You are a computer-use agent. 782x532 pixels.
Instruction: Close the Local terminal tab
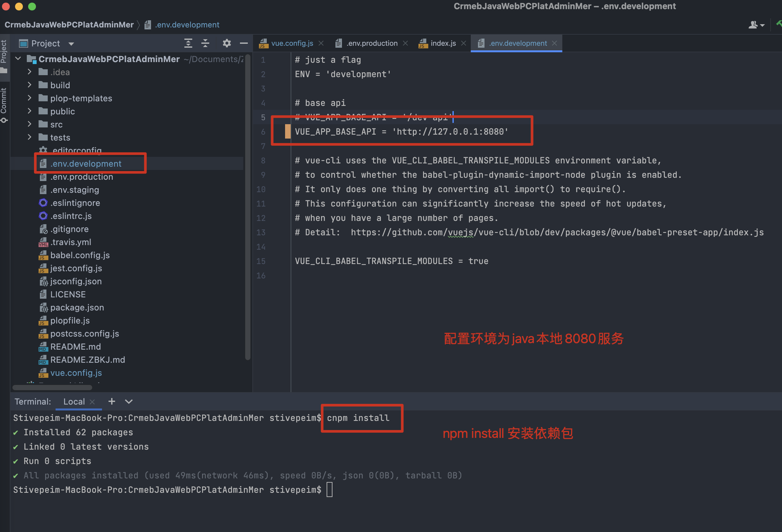92,402
